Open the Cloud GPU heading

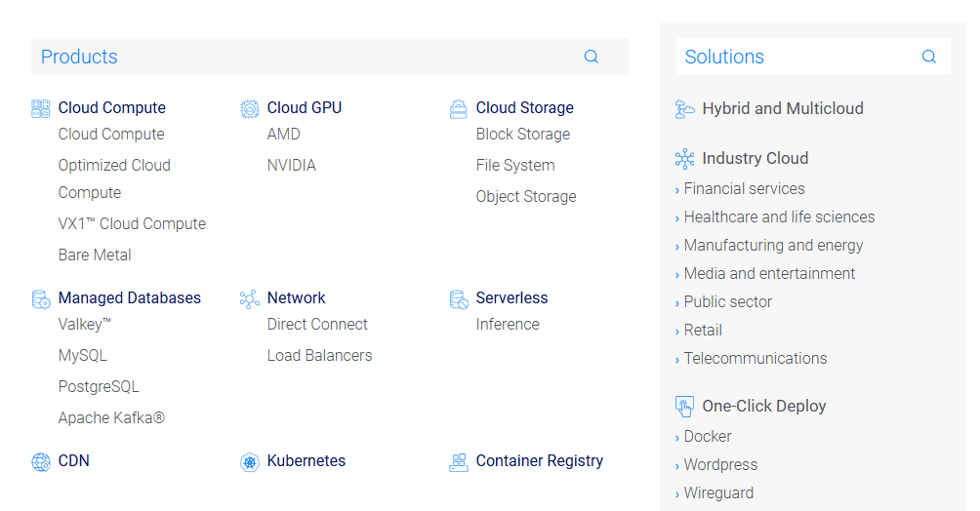(x=305, y=107)
